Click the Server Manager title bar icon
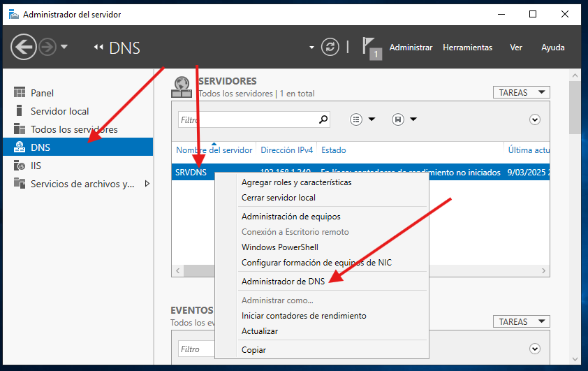588x371 pixels. pyautogui.click(x=14, y=14)
